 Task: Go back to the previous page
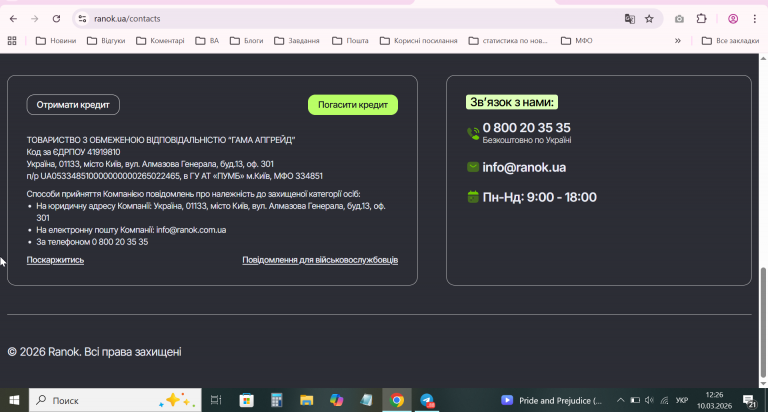click(13, 19)
